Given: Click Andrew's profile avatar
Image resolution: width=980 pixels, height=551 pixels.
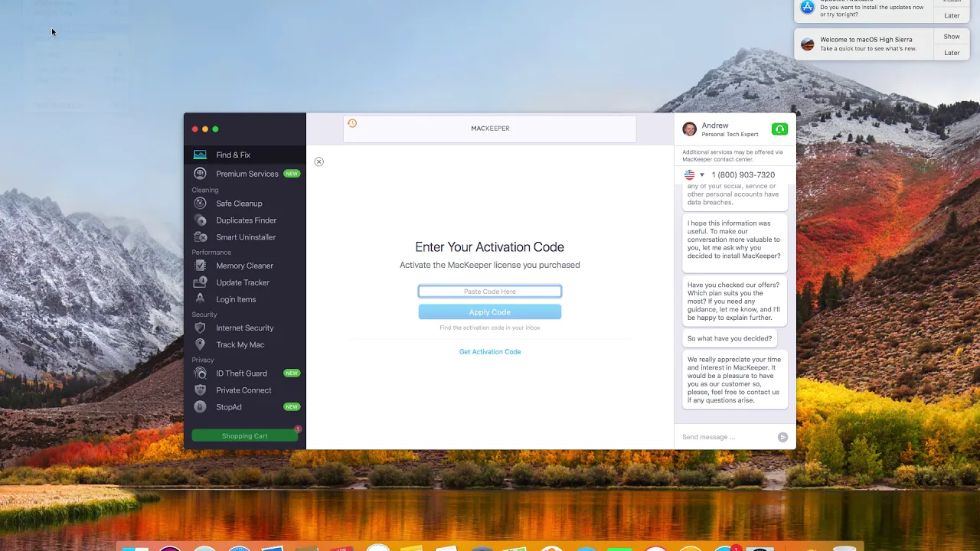Looking at the screenshot, I should coord(690,129).
